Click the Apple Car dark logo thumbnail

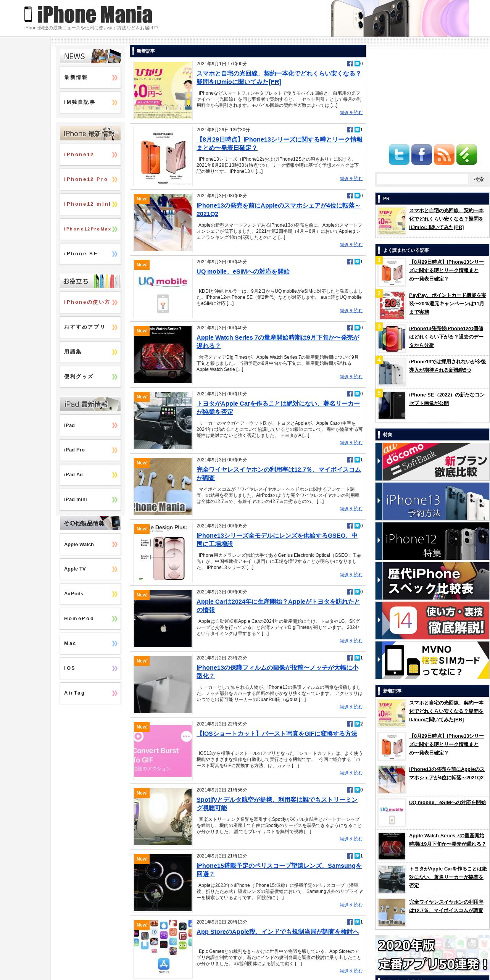click(x=163, y=619)
